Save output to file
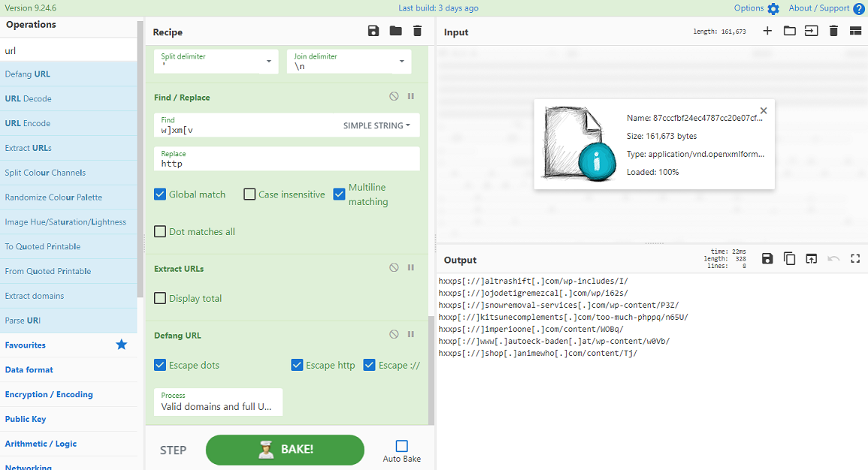The image size is (868, 470). pyautogui.click(x=767, y=259)
